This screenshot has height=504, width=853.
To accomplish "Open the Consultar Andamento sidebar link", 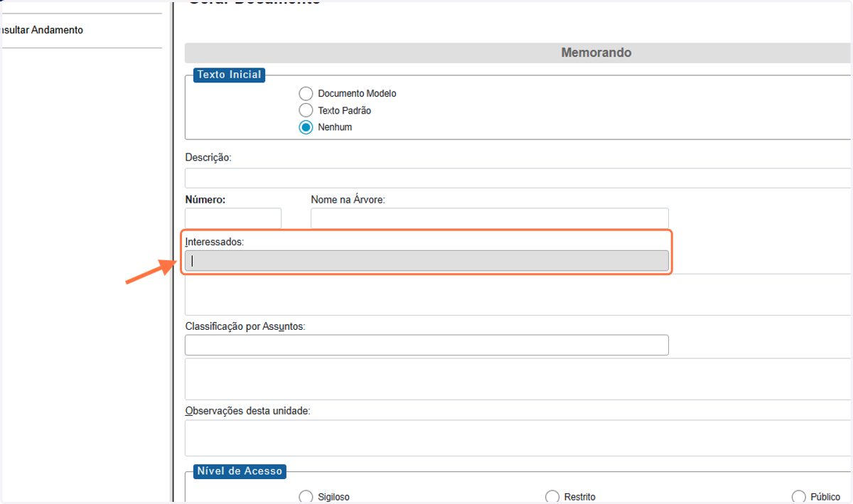I will (x=41, y=31).
